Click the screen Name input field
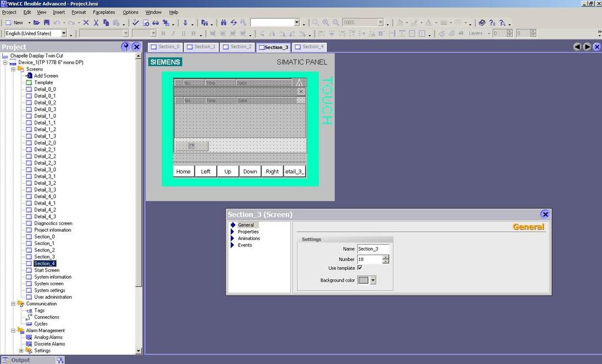 tap(373, 249)
